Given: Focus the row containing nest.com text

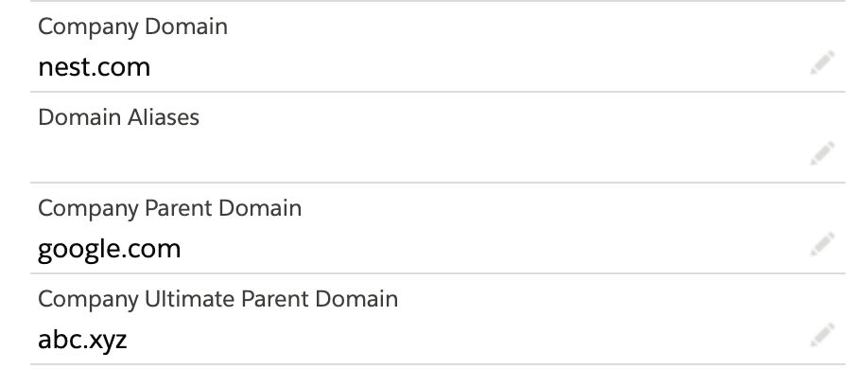Looking at the screenshot, I should coord(438,46).
